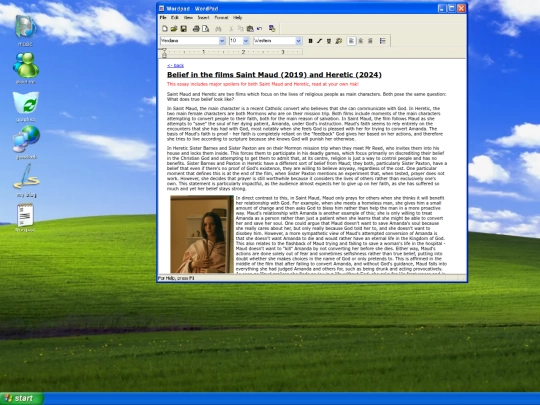This screenshot has width=540, height=405.
Task: Expand the Verdana font name dropdown
Action: click(222, 41)
